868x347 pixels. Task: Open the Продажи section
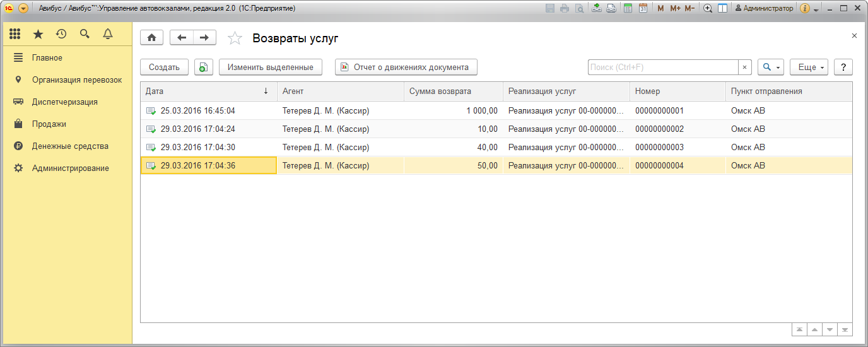point(49,124)
